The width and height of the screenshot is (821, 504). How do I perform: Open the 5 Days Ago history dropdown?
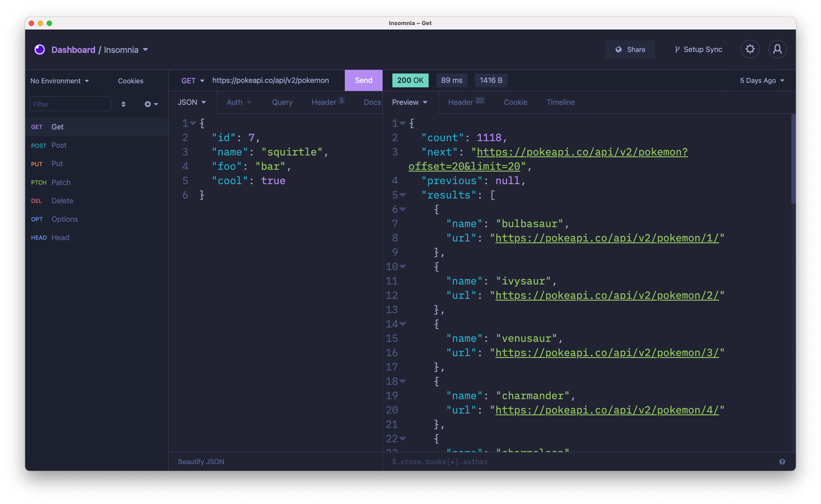coord(762,81)
